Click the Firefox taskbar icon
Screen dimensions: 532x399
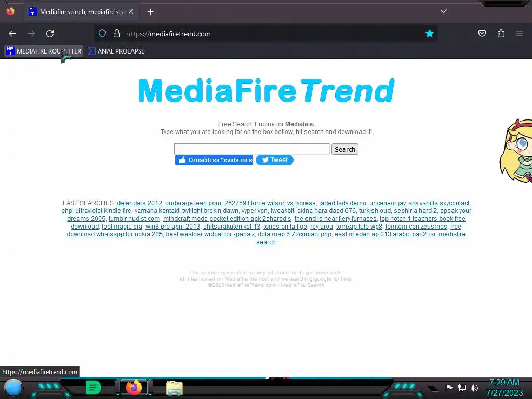pyautogui.click(x=134, y=388)
